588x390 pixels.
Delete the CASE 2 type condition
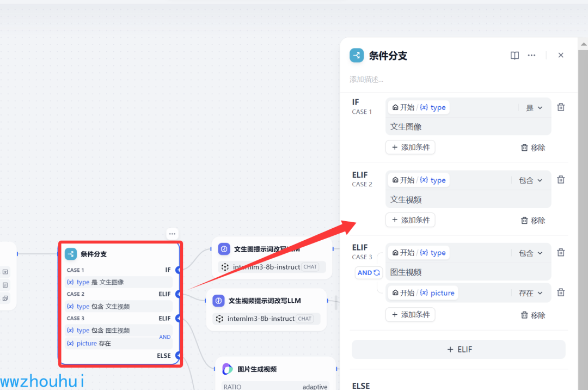[561, 180]
